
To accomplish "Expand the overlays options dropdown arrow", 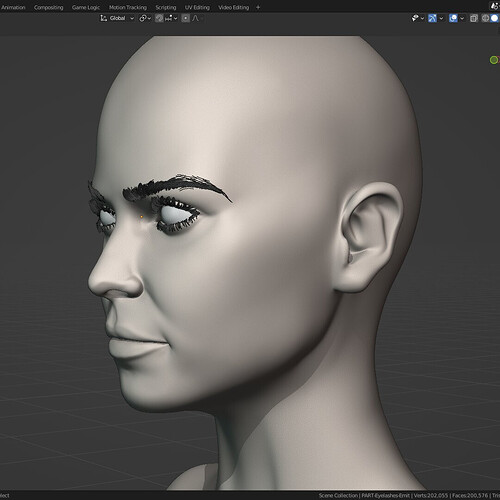I will [x=462, y=18].
